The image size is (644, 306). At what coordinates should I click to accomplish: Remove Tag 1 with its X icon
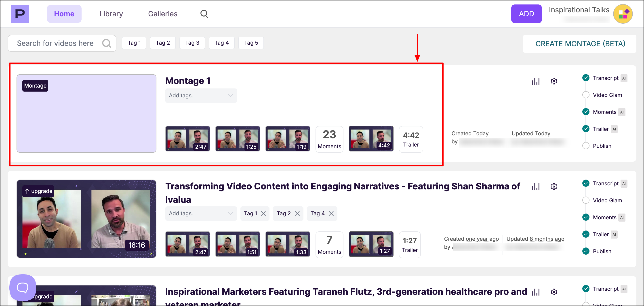(x=263, y=213)
